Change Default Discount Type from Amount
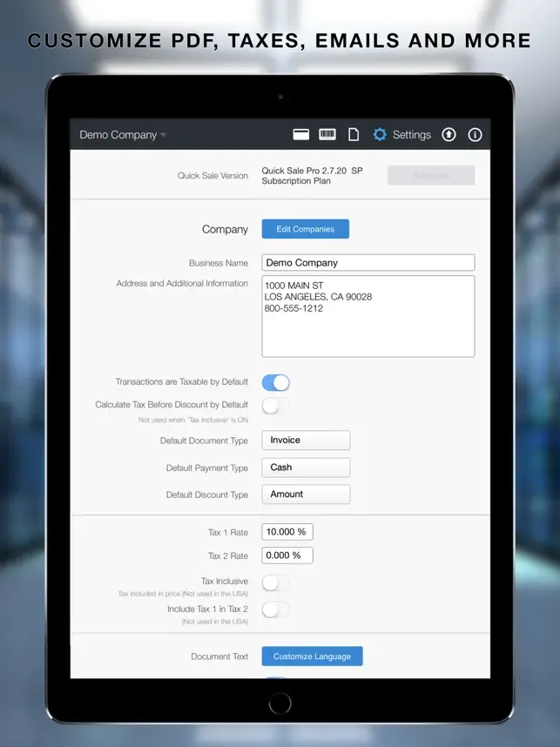This screenshot has width=560, height=747. click(x=306, y=494)
